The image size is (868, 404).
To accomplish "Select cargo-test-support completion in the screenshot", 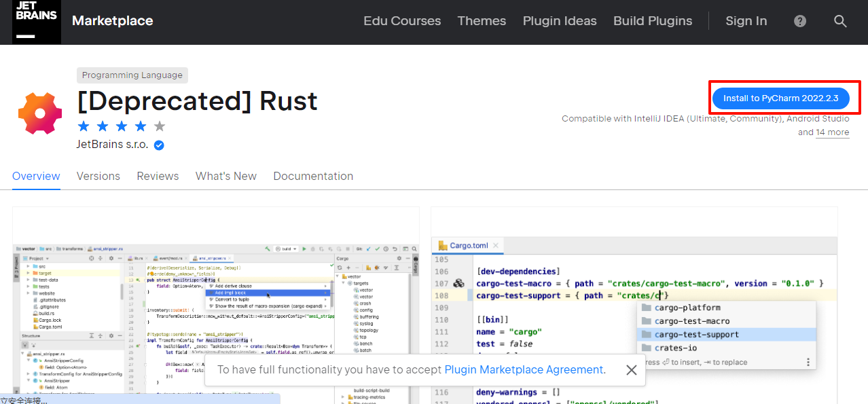I will pyautogui.click(x=726, y=334).
